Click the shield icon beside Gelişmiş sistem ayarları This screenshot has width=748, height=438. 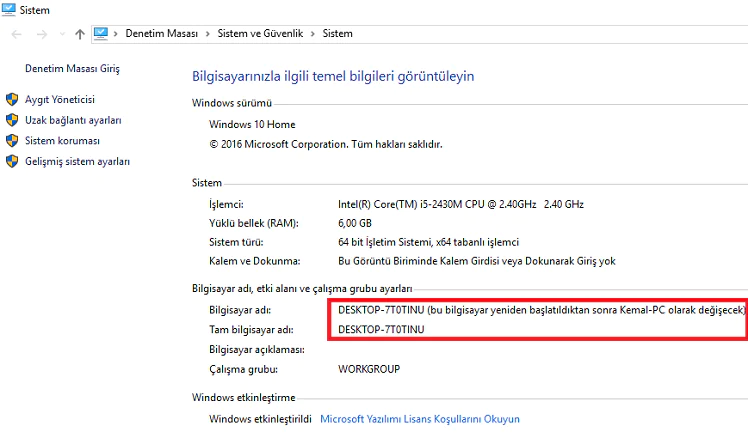click(x=12, y=161)
